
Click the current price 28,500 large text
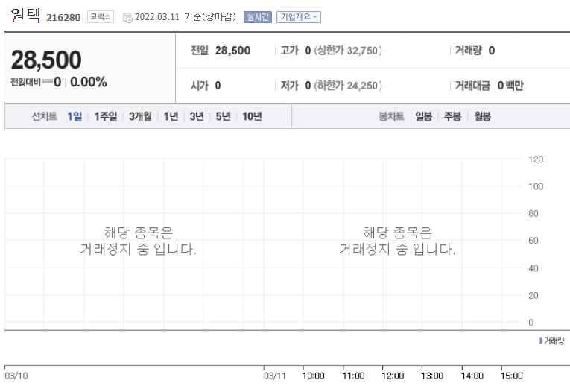tap(46, 60)
